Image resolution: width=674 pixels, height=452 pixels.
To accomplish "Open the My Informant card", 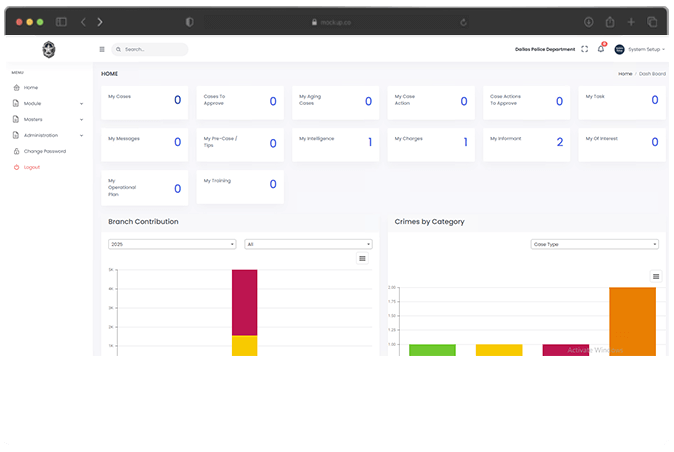I will (528, 143).
